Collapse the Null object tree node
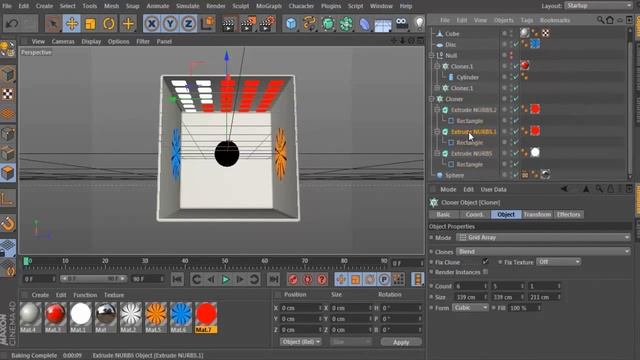The width and height of the screenshot is (640, 360). pyautogui.click(x=432, y=55)
